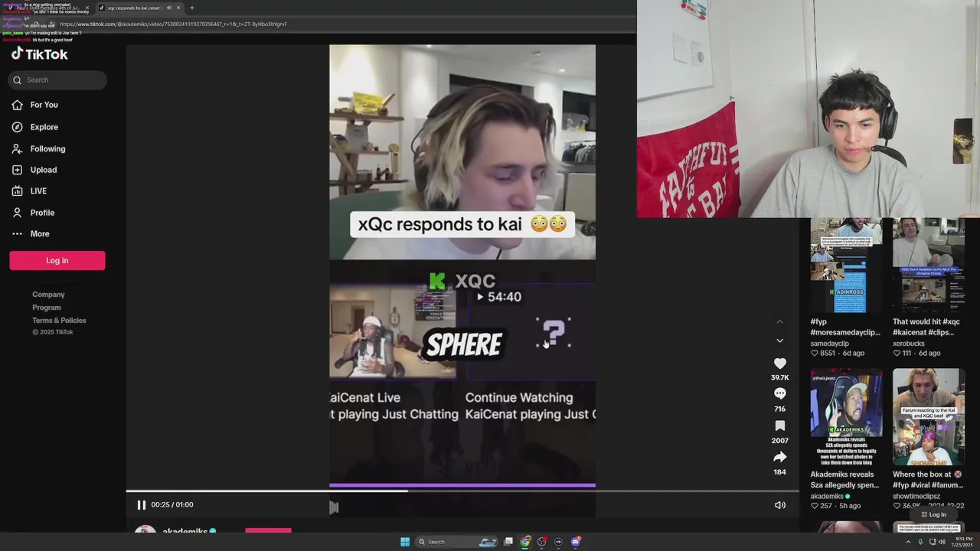
Task: Like the video with heart icon
Action: tap(779, 364)
